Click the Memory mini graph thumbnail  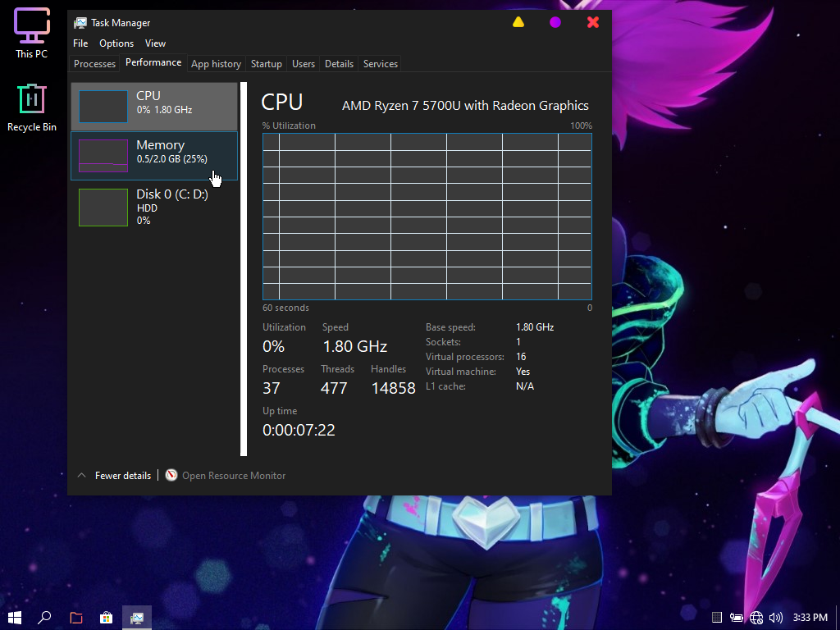coord(103,155)
